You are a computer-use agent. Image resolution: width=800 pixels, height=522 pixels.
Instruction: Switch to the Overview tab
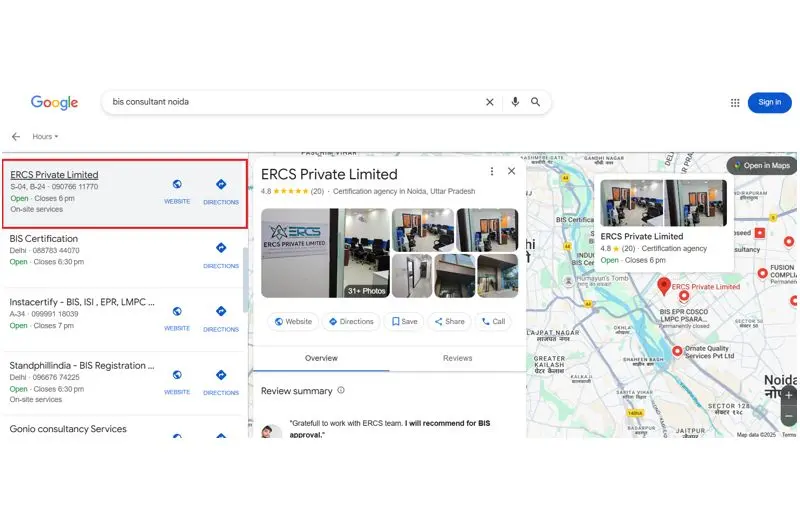321,358
